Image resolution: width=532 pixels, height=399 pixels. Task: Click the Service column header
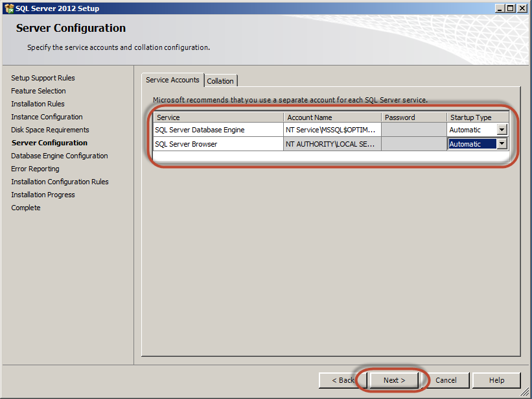(218, 117)
